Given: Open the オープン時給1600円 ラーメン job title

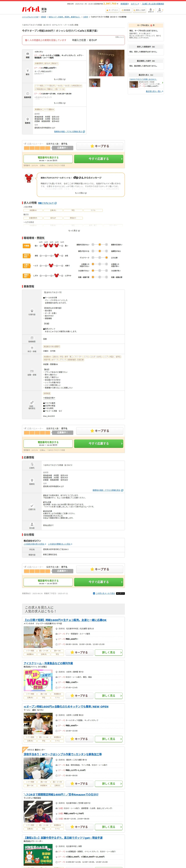Looking at the screenshot, I should click(x=66, y=707).
